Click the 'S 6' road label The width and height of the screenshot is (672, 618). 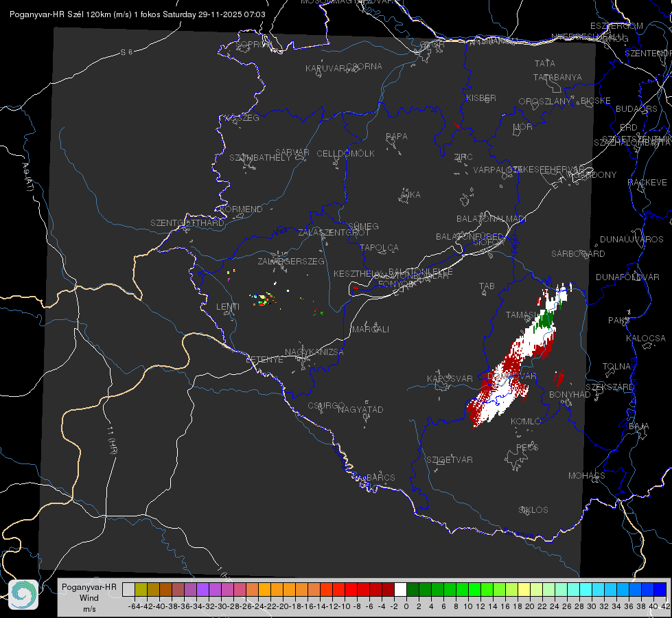pyautogui.click(x=127, y=52)
